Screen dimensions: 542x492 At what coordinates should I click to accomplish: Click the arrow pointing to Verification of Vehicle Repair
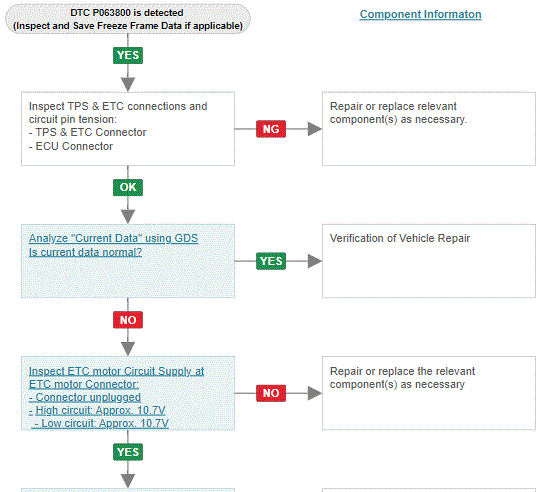[315, 261]
